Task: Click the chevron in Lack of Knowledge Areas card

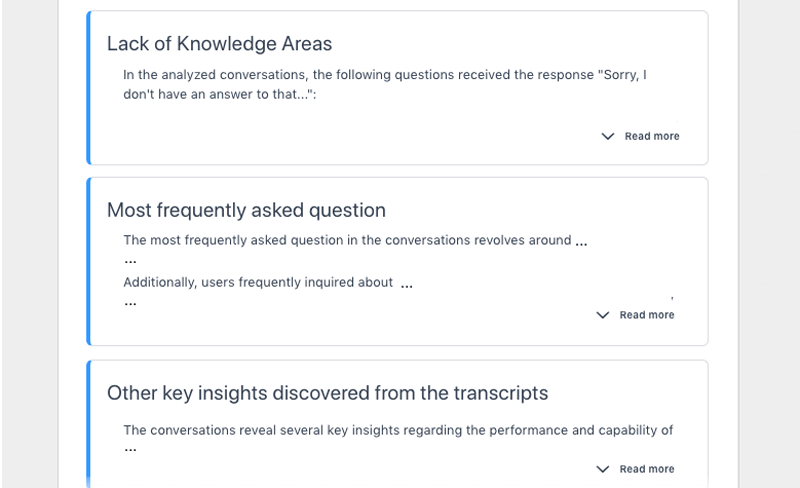Action: [x=607, y=136]
